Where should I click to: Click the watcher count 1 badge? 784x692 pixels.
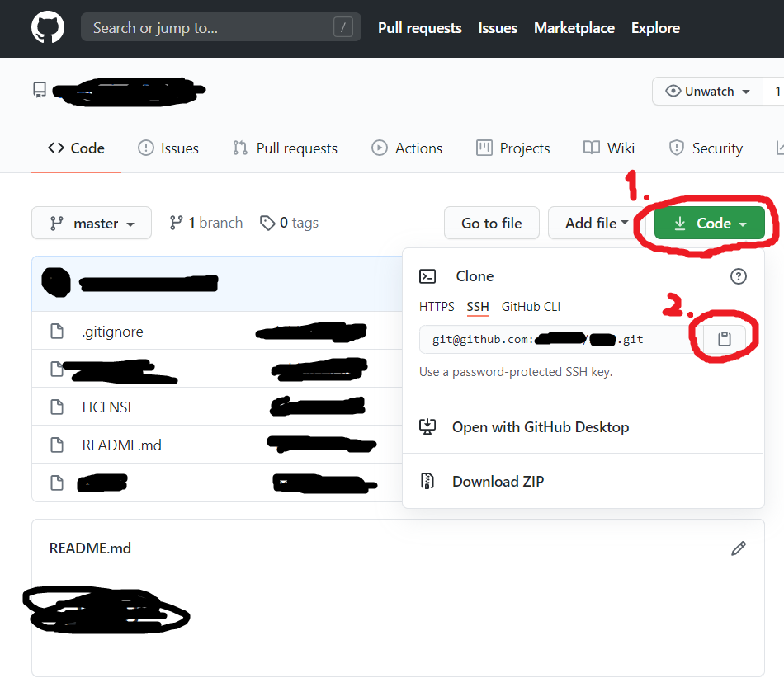click(775, 92)
